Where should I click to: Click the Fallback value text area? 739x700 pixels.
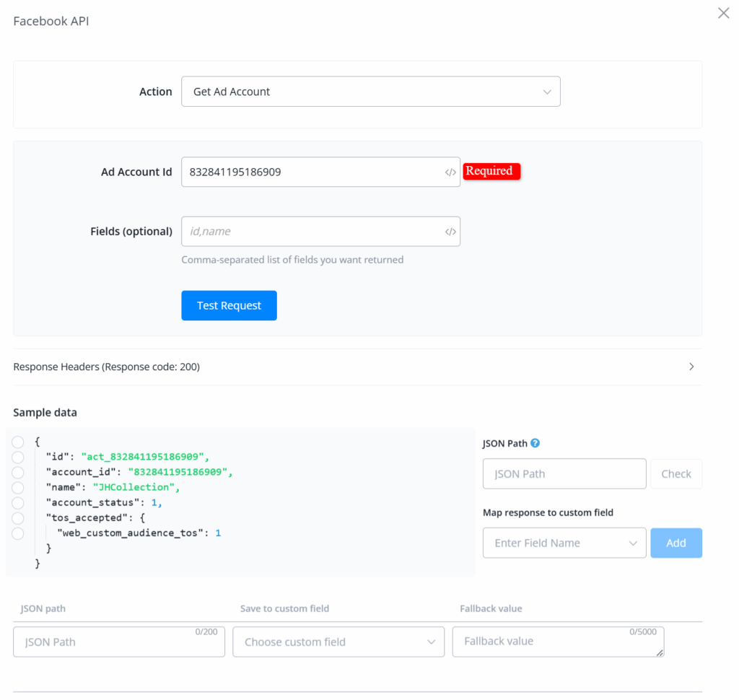click(x=556, y=642)
